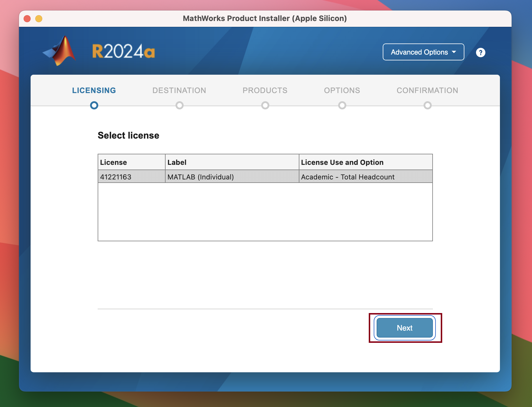Go to the DESTINATION step tab
The image size is (532, 407).
click(179, 90)
